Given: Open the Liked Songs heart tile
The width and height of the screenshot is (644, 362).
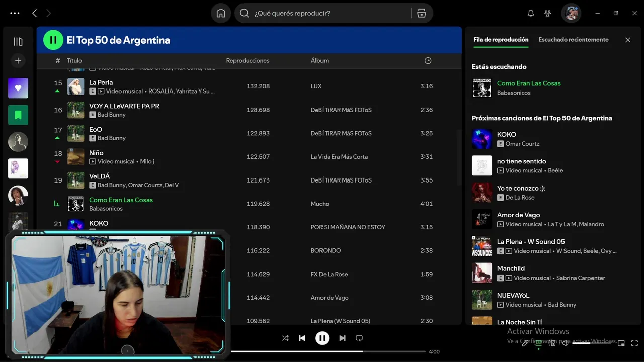Looking at the screenshot, I should [18, 88].
